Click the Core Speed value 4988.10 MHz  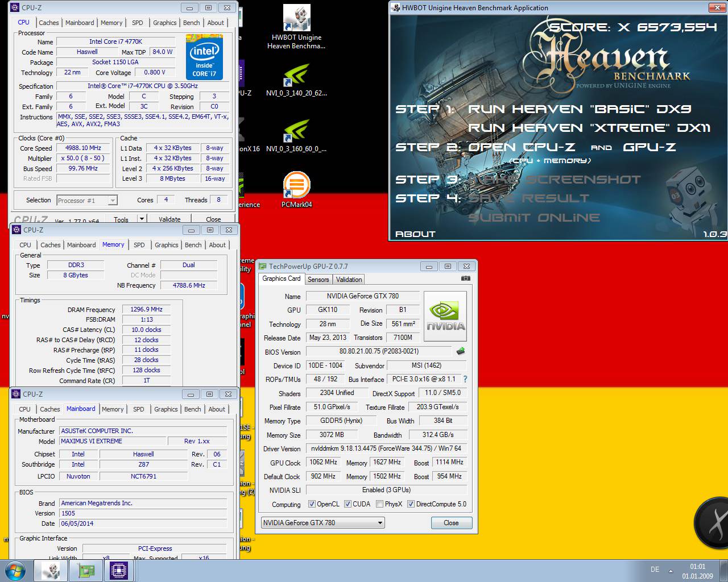(x=84, y=148)
